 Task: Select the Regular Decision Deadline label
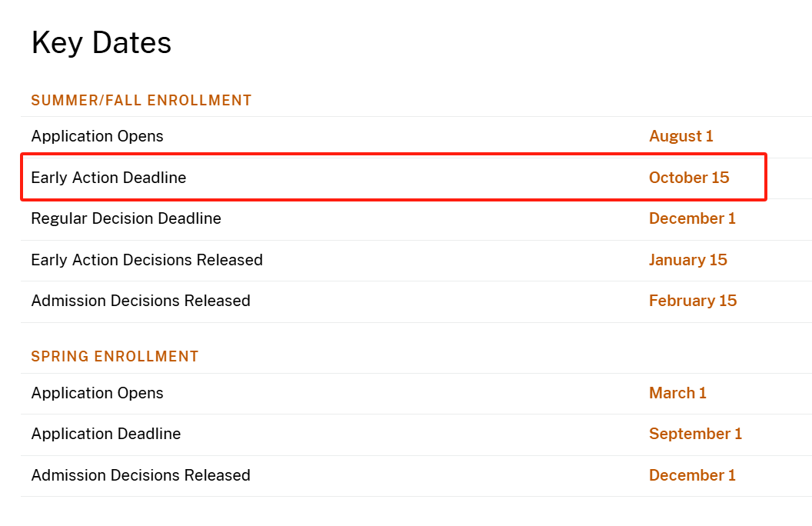126,218
